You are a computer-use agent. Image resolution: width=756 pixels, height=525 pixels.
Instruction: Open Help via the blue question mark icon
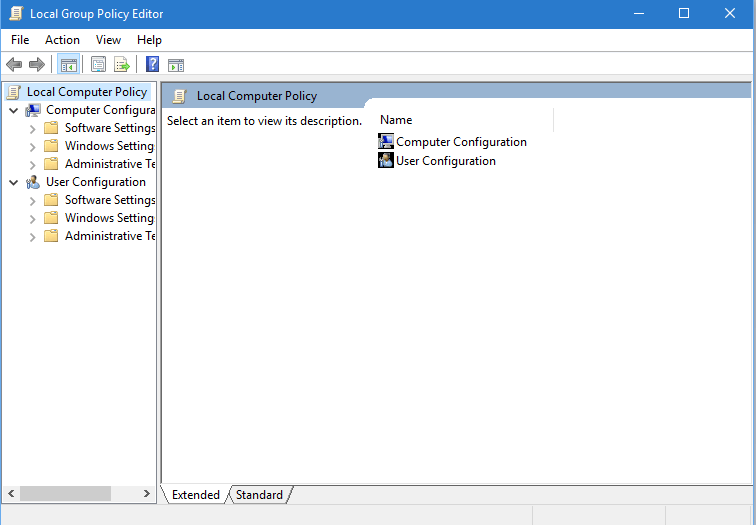point(152,64)
